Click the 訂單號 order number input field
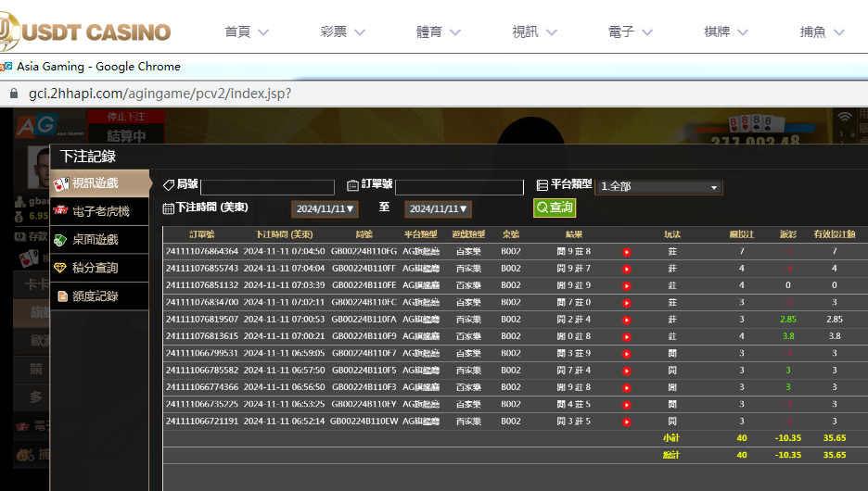 click(459, 187)
